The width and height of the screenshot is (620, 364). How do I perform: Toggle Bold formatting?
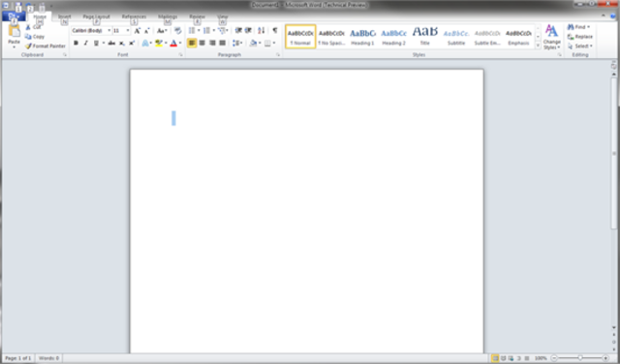tap(76, 43)
